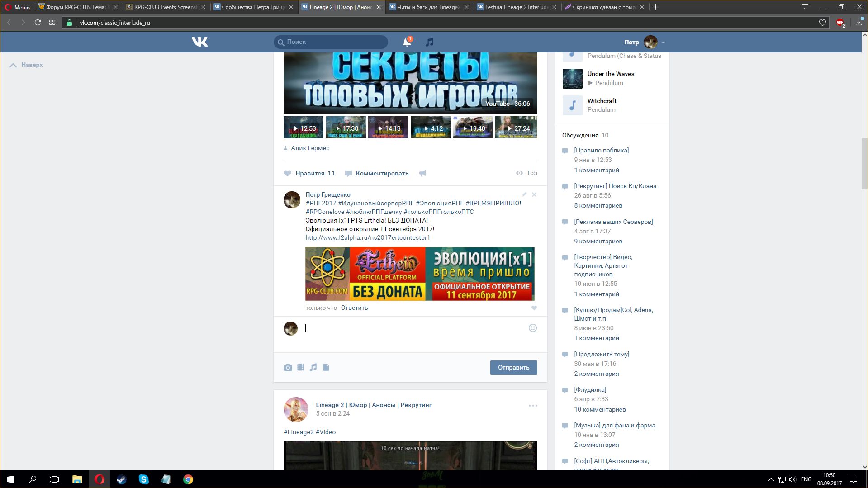This screenshot has height=488, width=868.
Task: Click the address bar URL
Action: click(115, 23)
